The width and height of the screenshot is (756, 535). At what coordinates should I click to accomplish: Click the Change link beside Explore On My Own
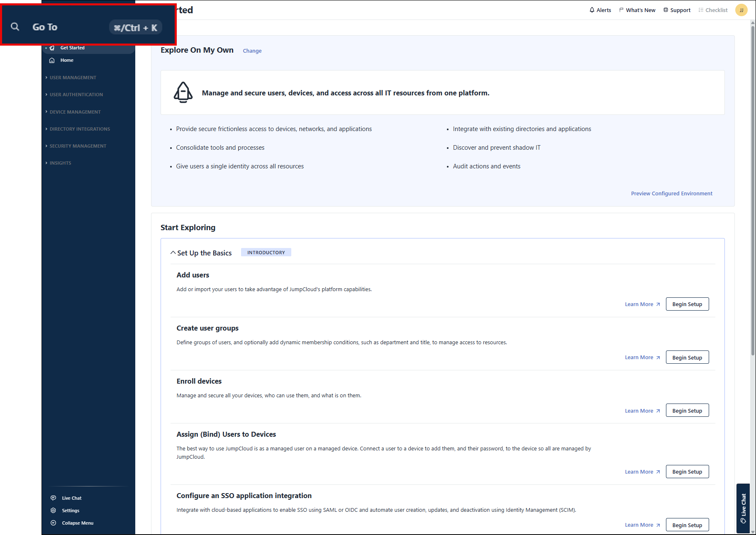point(252,51)
